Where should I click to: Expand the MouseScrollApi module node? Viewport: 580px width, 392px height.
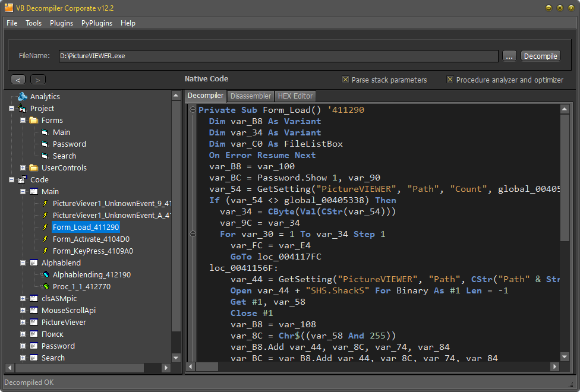click(x=23, y=310)
